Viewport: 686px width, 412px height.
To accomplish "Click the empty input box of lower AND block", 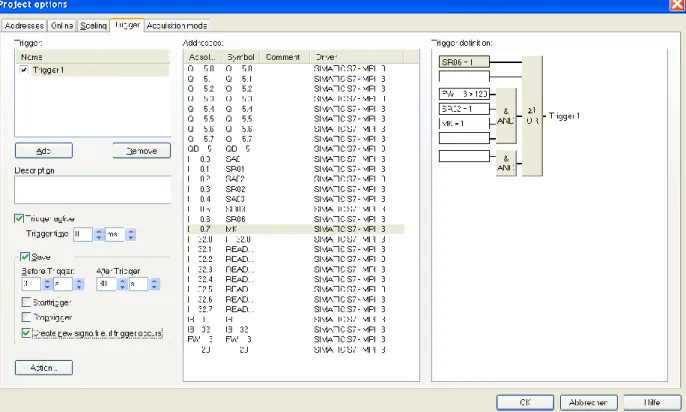I will 464,157.
